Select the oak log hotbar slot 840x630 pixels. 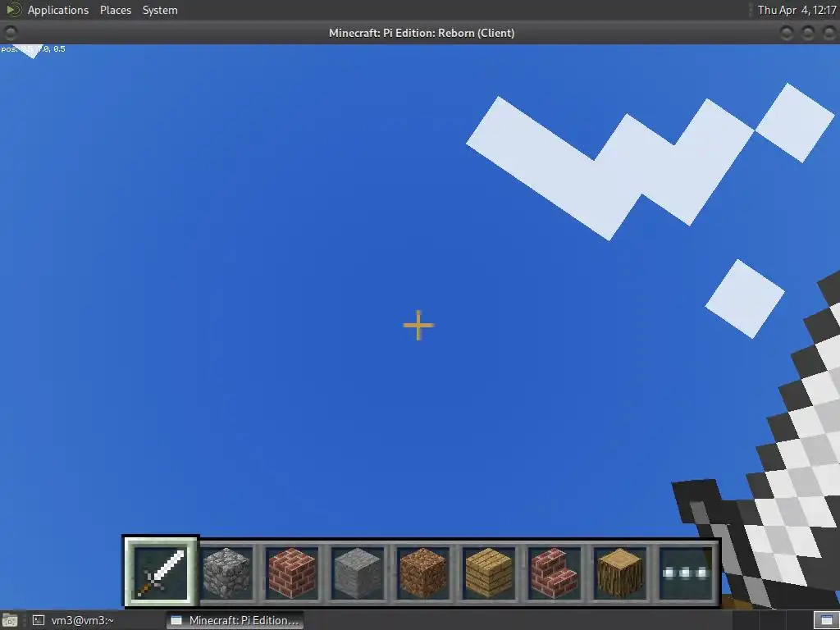[620, 573]
